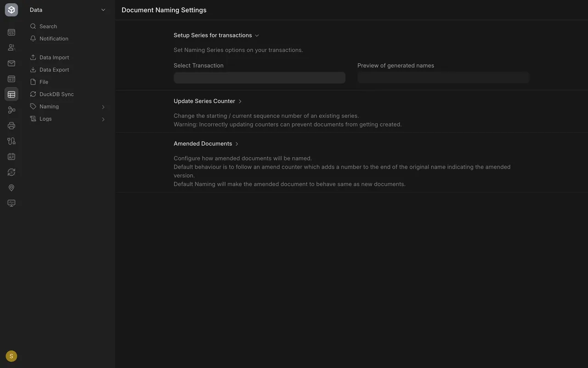The width and height of the screenshot is (588, 368).
Task: Open the mail envelope icon in sidebar
Action: point(11,63)
